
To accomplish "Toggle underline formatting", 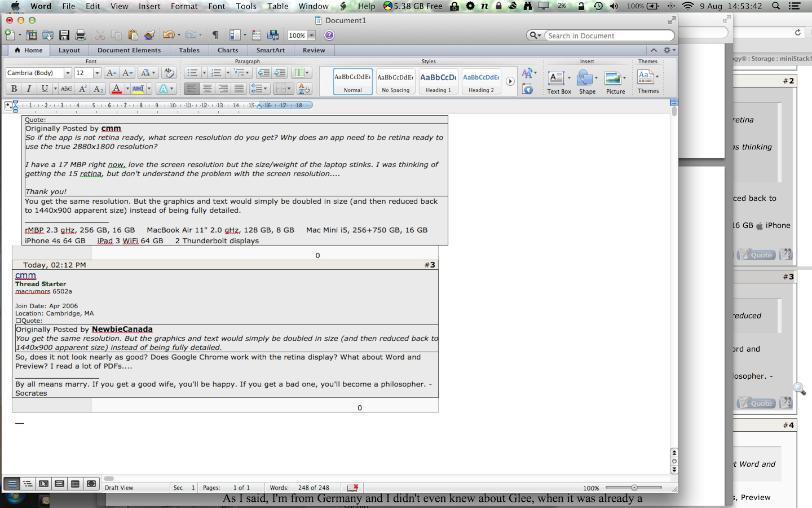I will (45, 89).
